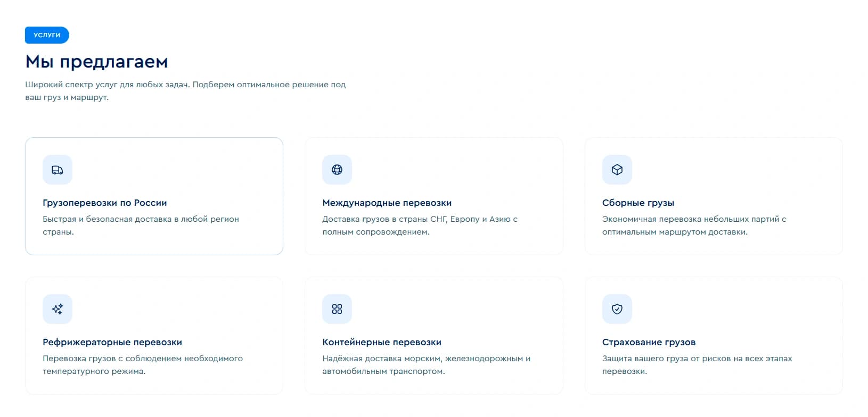The image size is (868, 417).
Task: Open the Рефрижераторные перевозки heading
Action: coord(112,342)
